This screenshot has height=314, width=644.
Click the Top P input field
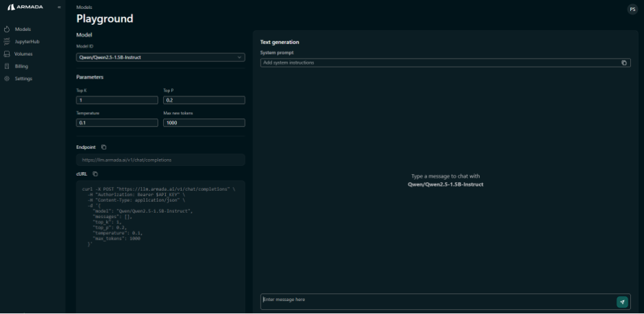(x=204, y=101)
